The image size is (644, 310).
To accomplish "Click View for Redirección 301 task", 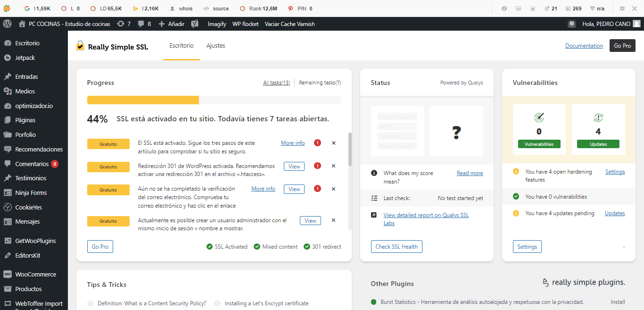I will (294, 166).
